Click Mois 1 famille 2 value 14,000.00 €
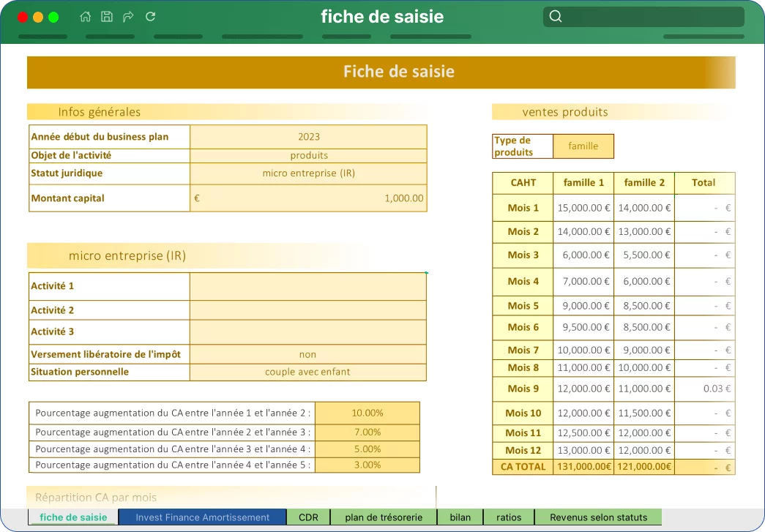The height and width of the screenshot is (532, 765). coord(644,208)
